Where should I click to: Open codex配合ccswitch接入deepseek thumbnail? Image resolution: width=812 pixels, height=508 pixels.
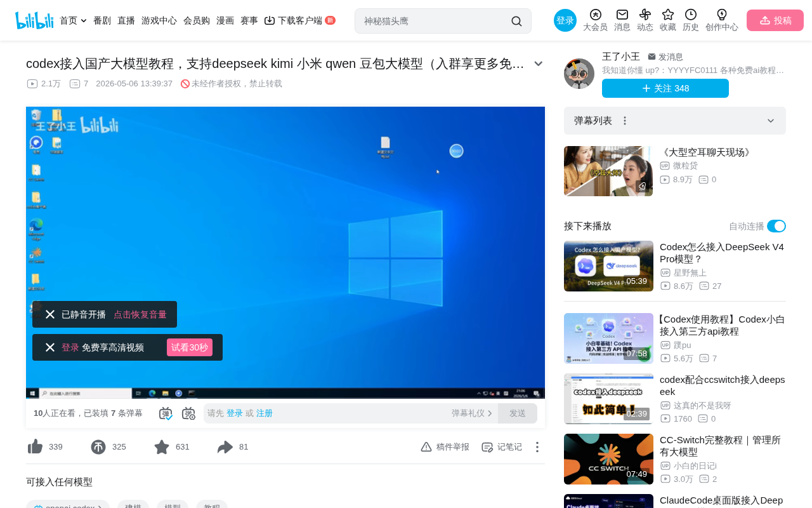click(608, 399)
